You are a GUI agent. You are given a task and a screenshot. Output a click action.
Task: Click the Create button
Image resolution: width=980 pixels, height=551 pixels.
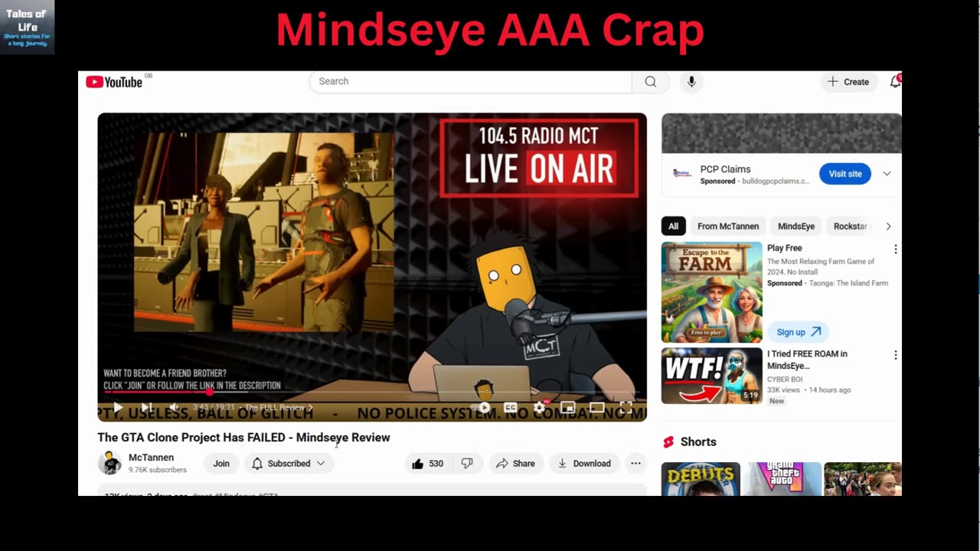tap(848, 82)
